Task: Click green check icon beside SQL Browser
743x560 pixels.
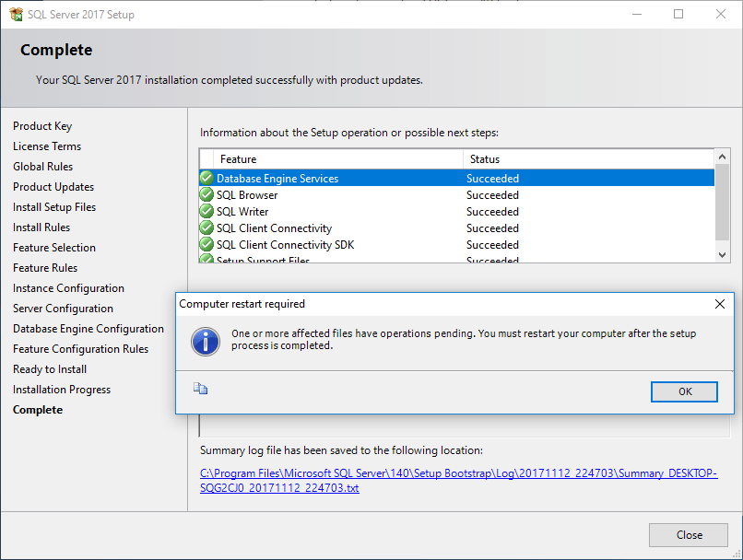Action: coord(206,194)
